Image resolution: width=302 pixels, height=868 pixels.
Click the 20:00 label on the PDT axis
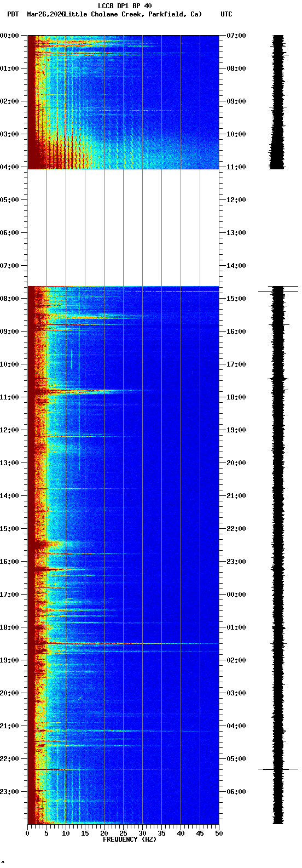point(10,693)
